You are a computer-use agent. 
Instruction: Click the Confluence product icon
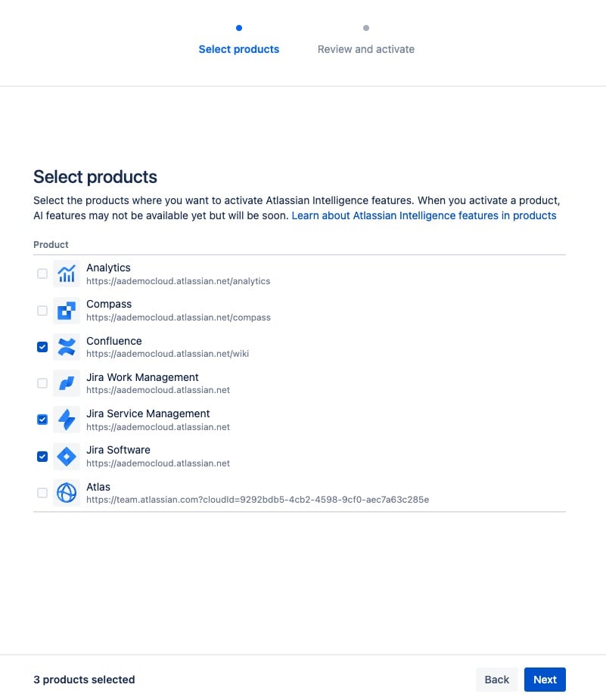point(66,346)
